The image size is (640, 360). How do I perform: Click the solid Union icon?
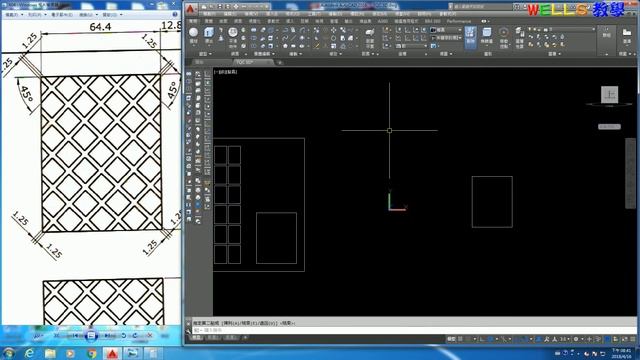(253, 30)
